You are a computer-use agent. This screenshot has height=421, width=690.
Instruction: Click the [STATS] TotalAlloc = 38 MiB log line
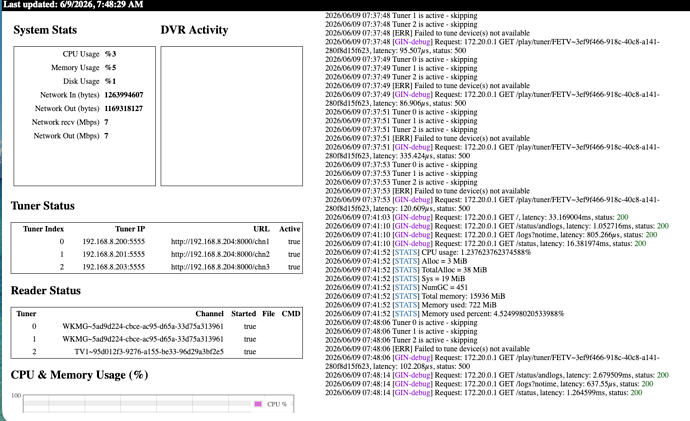point(406,270)
